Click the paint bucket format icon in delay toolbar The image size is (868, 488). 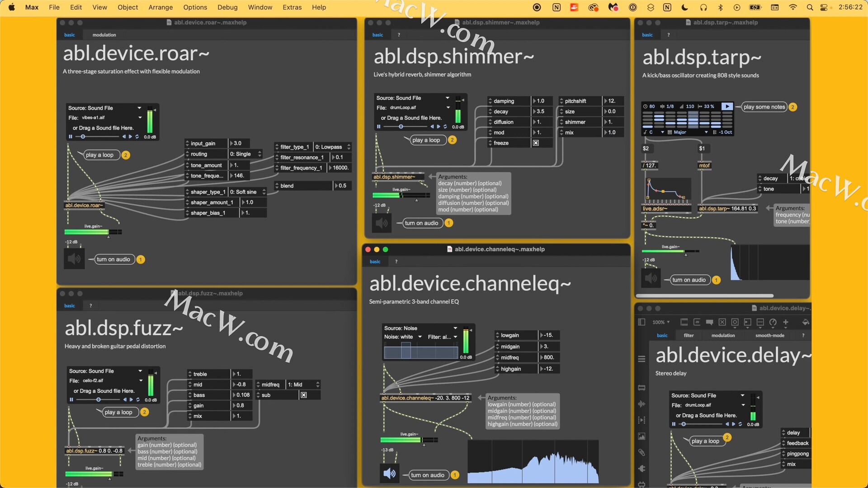(805, 322)
